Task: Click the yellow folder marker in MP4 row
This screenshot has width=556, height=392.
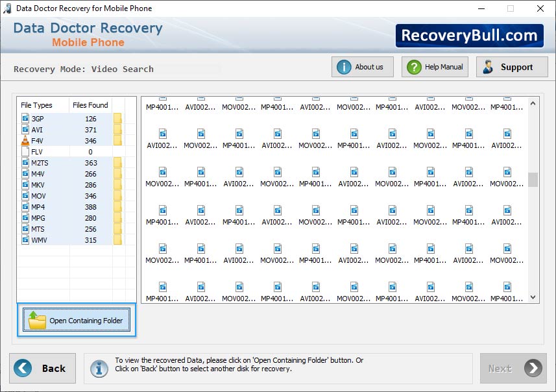Action: coord(117,206)
